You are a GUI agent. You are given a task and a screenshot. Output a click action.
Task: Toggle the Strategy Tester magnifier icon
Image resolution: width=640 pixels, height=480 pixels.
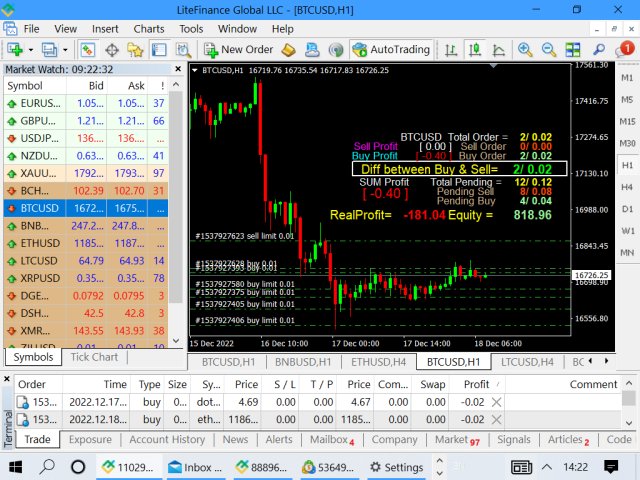pyautogui.click(x=183, y=50)
